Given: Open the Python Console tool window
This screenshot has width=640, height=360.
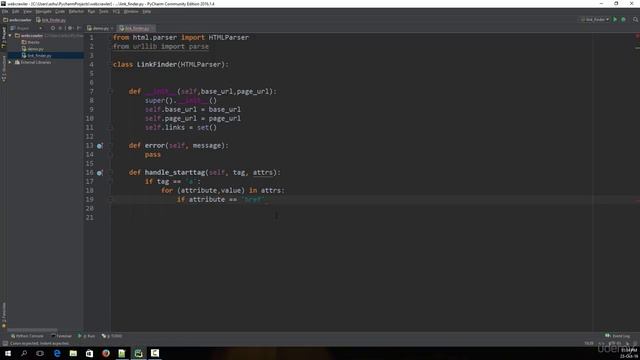Looking at the screenshot, I should (x=27, y=336).
